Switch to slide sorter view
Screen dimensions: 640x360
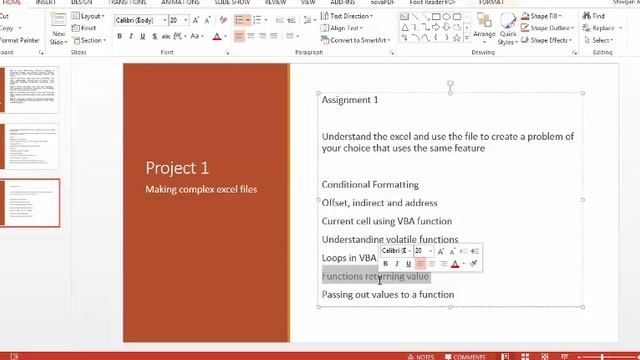tap(525, 357)
